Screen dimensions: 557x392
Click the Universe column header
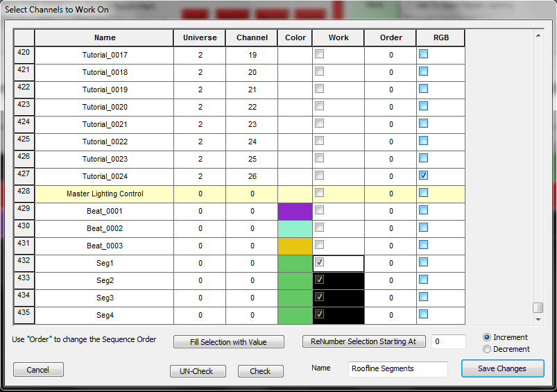[x=200, y=37]
